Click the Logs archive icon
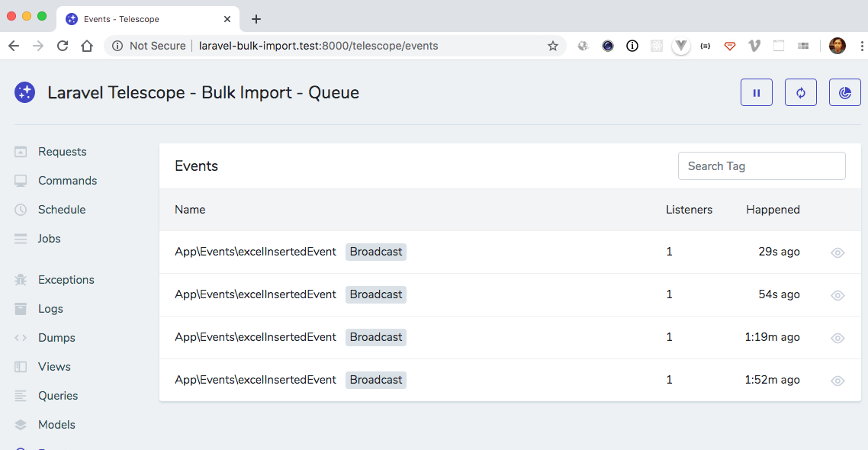This screenshot has height=450, width=868. click(21, 309)
